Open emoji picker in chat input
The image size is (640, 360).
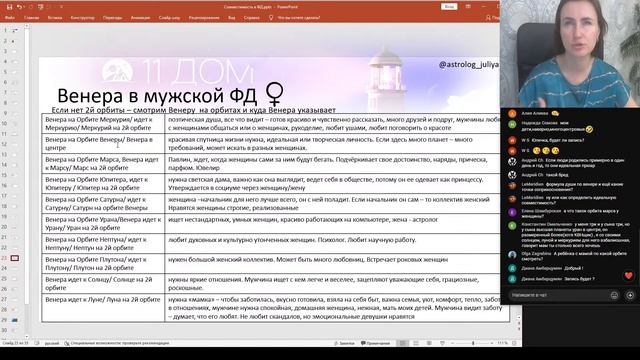(614, 295)
